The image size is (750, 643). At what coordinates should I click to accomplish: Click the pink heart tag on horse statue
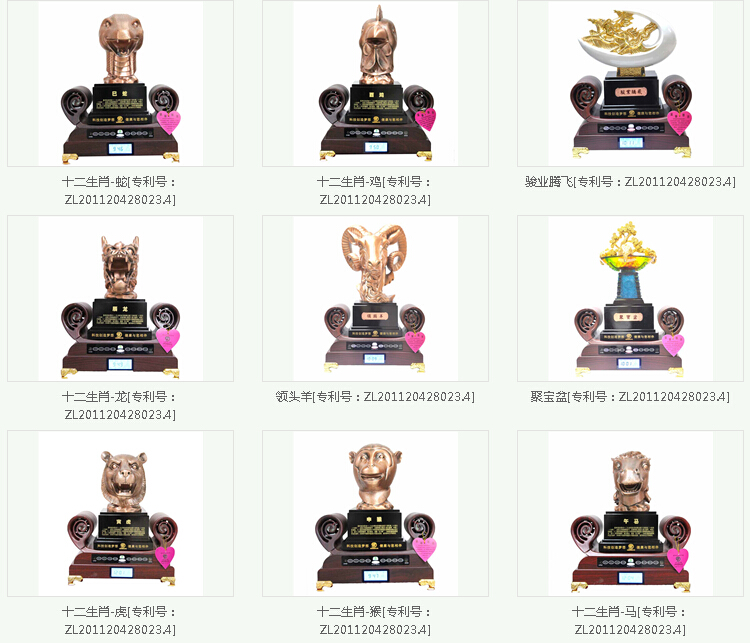click(678, 560)
